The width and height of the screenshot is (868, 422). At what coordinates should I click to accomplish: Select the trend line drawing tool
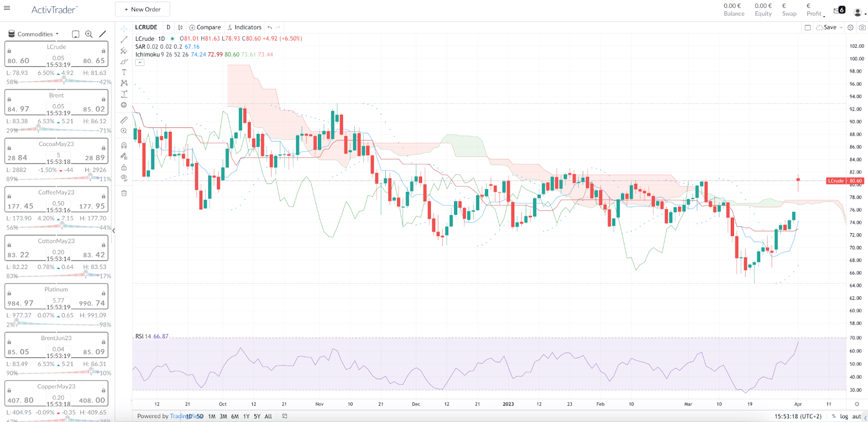point(124,40)
